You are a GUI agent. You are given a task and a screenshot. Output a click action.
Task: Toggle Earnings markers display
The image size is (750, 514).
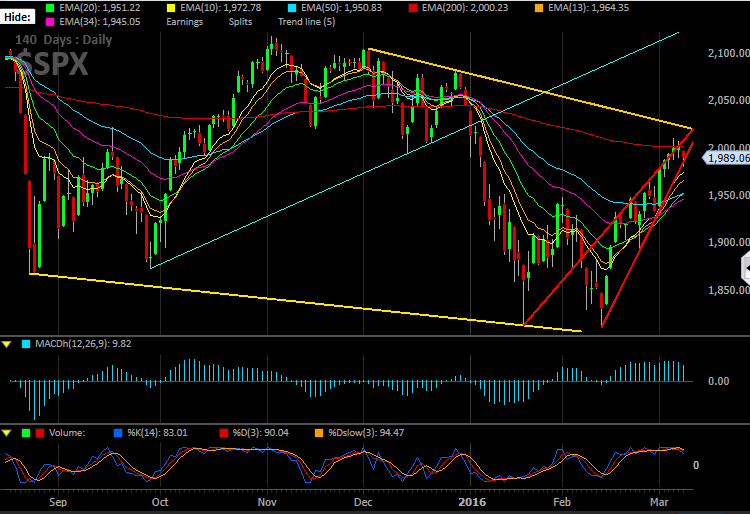185,22
